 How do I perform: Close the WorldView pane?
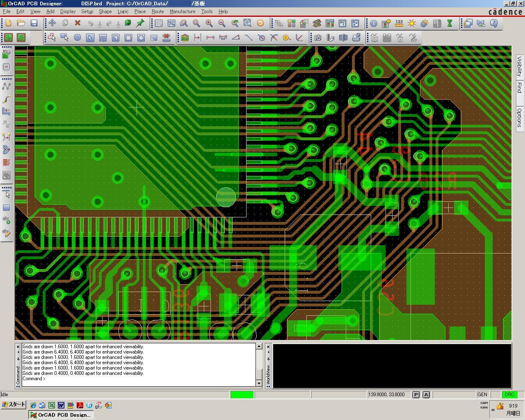point(268,347)
